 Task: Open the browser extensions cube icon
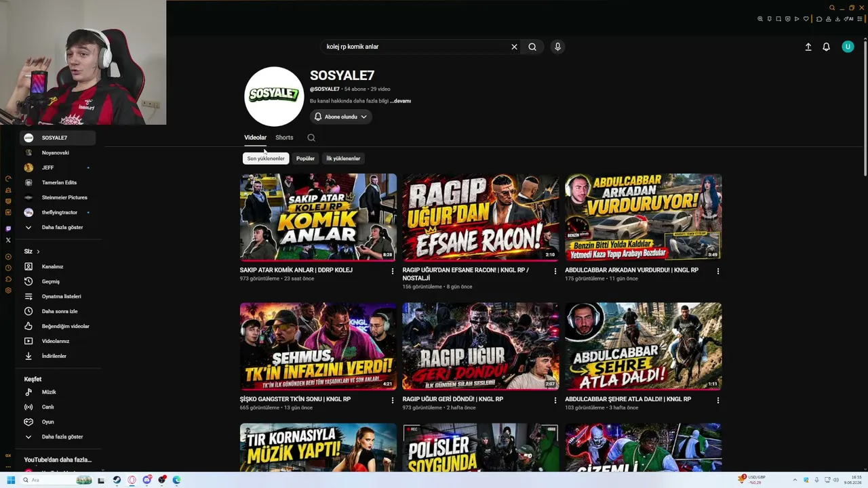point(819,19)
